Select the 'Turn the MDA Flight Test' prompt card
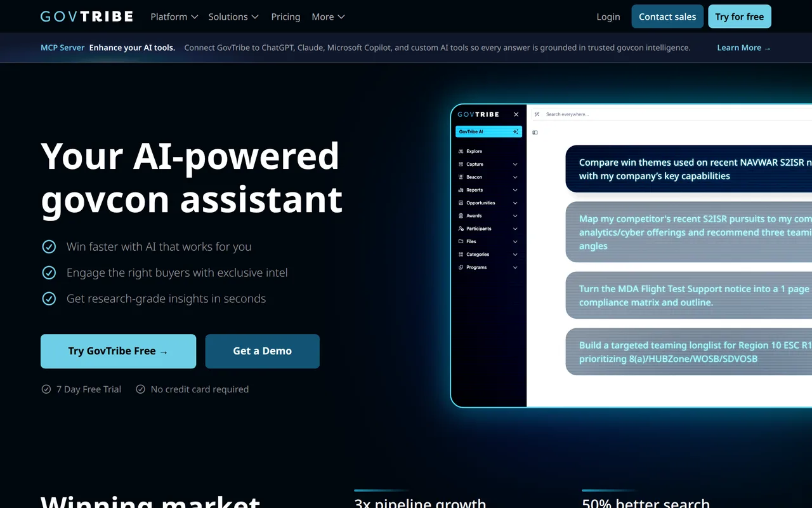The width and height of the screenshot is (812, 508). click(x=689, y=295)
